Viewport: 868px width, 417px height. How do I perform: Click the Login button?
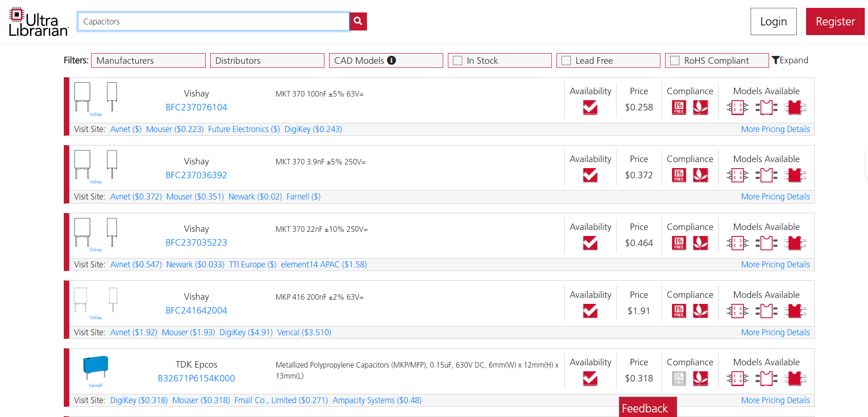[x=773, y=21]
